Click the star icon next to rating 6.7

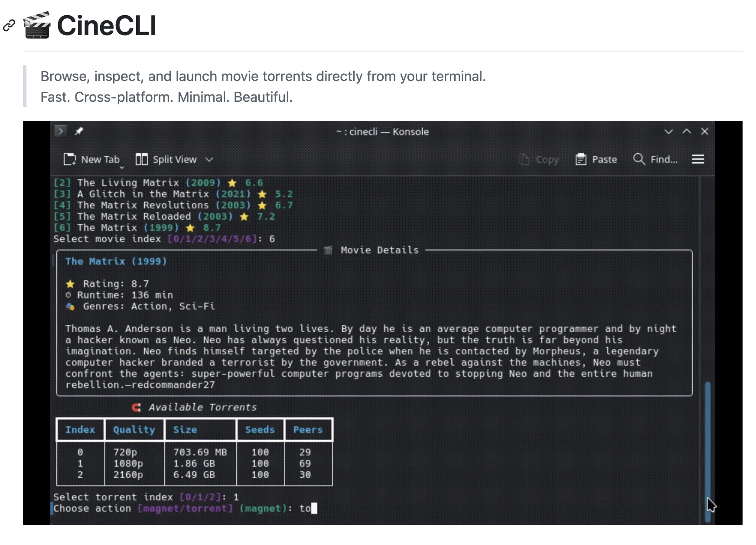pos(262,205)
